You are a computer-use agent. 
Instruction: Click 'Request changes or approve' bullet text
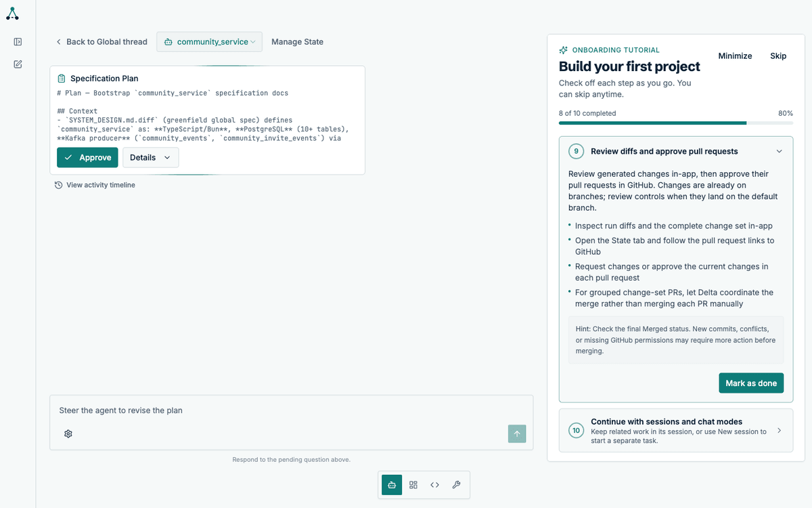tap(672, 272)
